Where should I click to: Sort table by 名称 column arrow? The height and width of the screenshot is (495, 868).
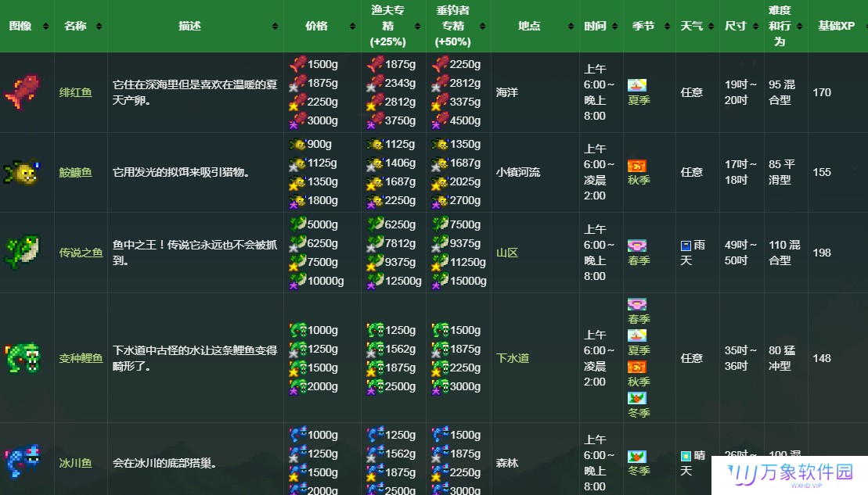click(99, 26)
